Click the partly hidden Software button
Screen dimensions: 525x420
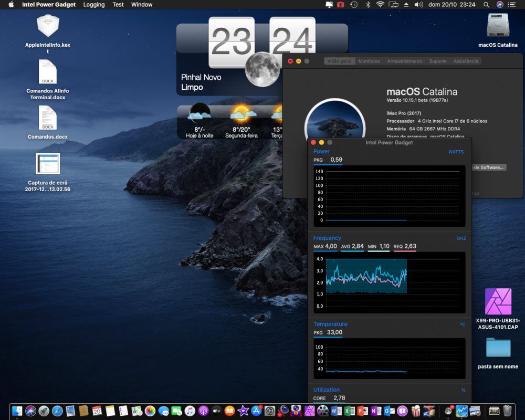tap(489, 167)
